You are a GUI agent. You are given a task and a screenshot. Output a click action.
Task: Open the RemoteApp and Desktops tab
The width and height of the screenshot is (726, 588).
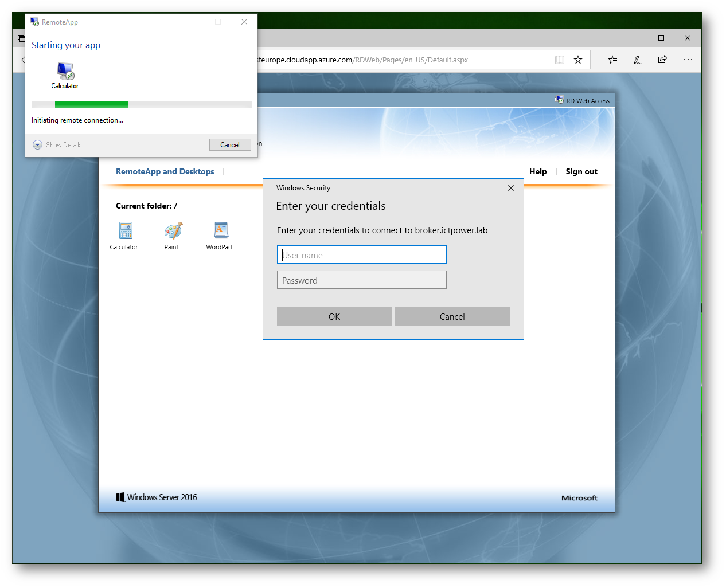click(165, 171)
